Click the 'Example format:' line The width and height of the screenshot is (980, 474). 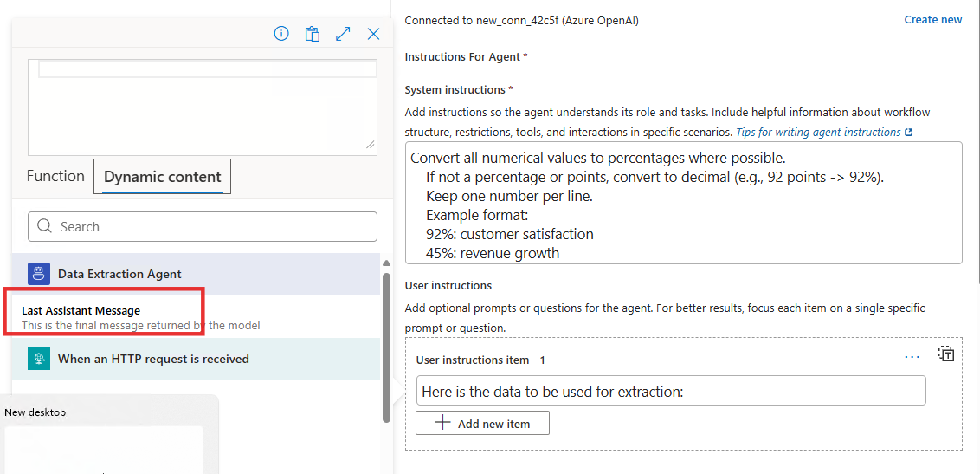tap(477, 215)
